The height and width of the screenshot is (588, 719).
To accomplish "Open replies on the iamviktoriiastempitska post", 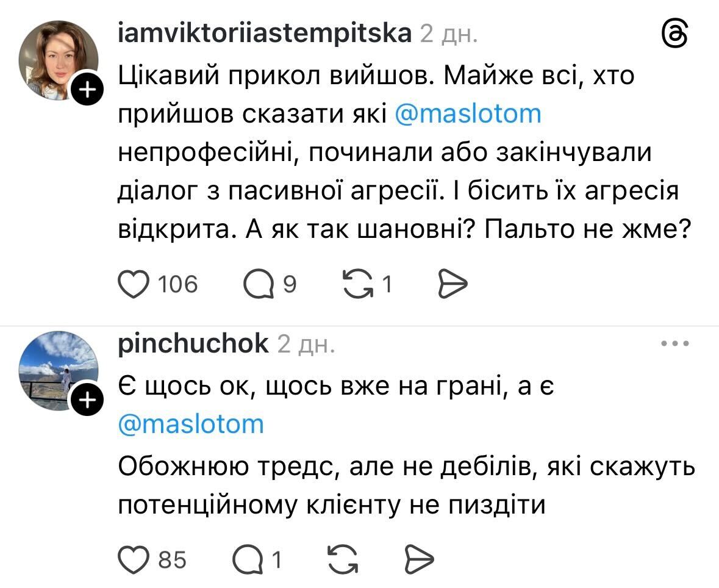I will click(x=259, y=284).
